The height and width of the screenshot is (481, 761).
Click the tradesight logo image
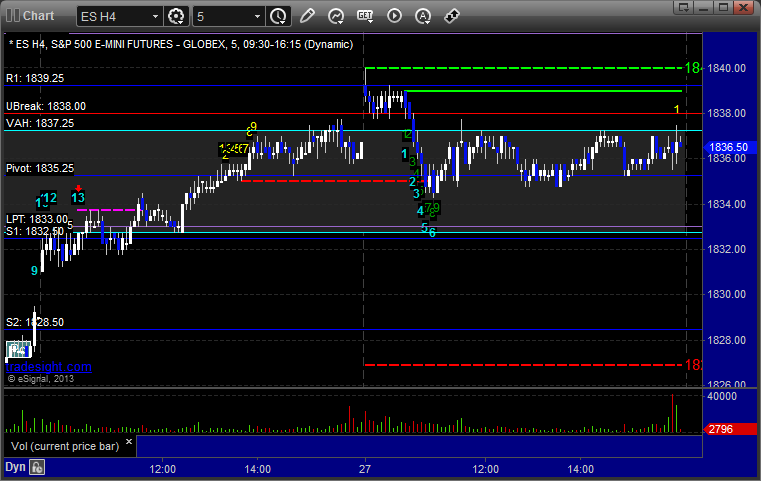(18, 349)
